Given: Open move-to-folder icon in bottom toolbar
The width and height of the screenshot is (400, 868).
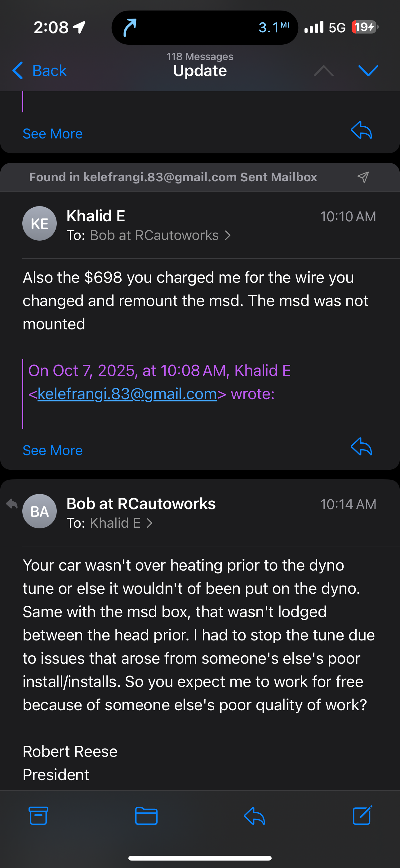Looking at the screenshot, I should coord(146,816).
